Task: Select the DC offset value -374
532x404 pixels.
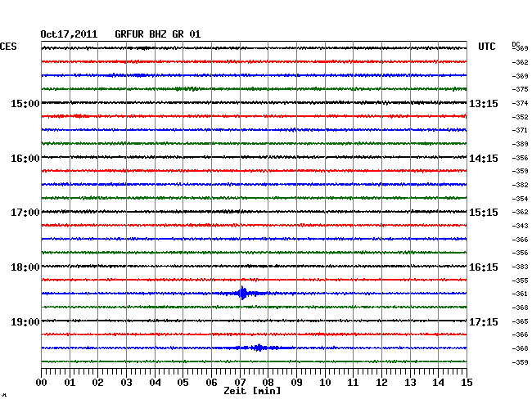Action: (520, 103)
